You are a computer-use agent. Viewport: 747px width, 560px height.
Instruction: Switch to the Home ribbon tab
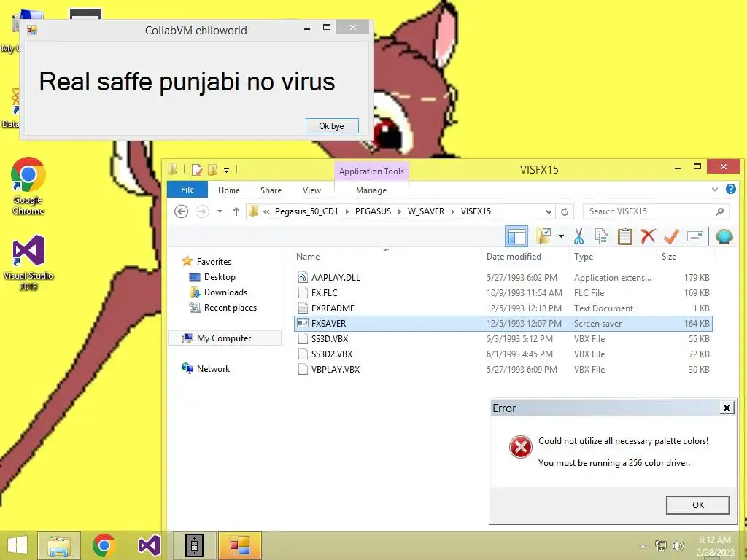(x=228, y=190)
